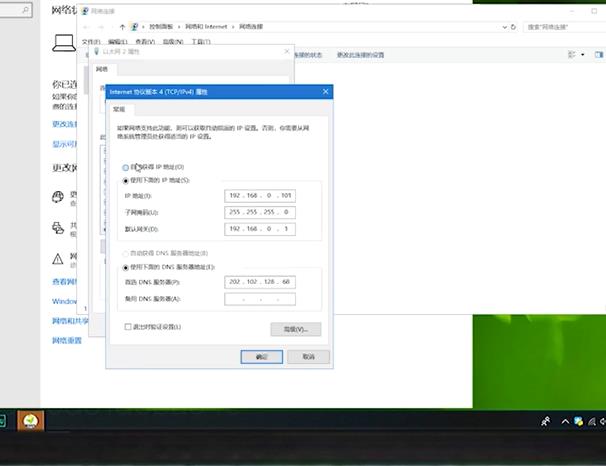Viewport: 606px width, 466px height.
Task: Open the Windows firewall link in Settings
Action: coord(64,301)
